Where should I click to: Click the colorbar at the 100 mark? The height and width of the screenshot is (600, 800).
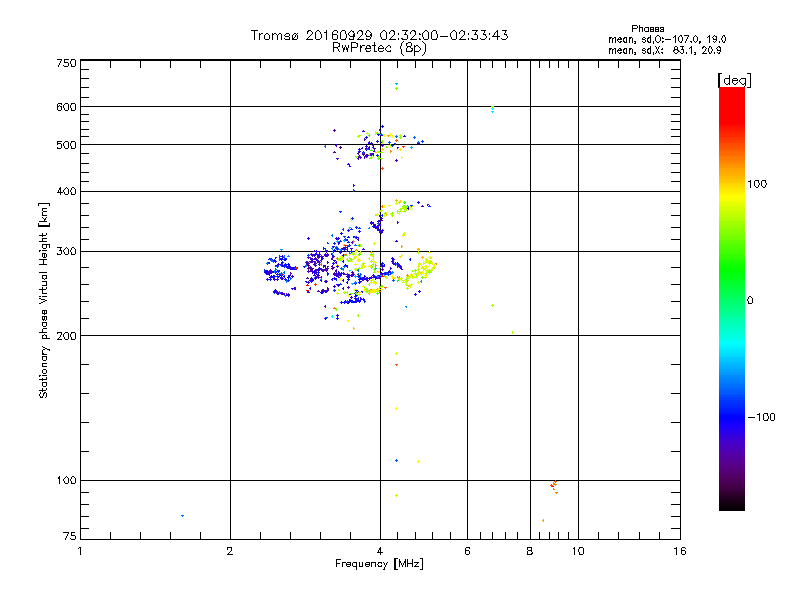tap(732, 184)
